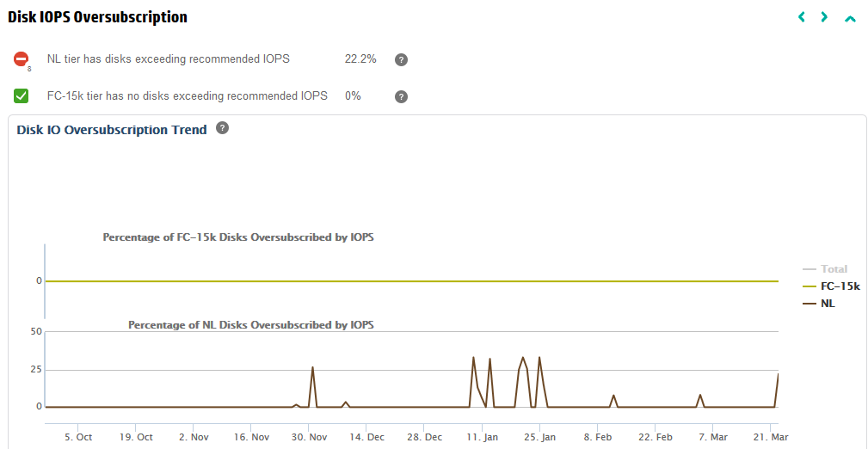Collapse the Disk IOPS Oversubscription section
868x449 pixels.
(x=850, y=18)
